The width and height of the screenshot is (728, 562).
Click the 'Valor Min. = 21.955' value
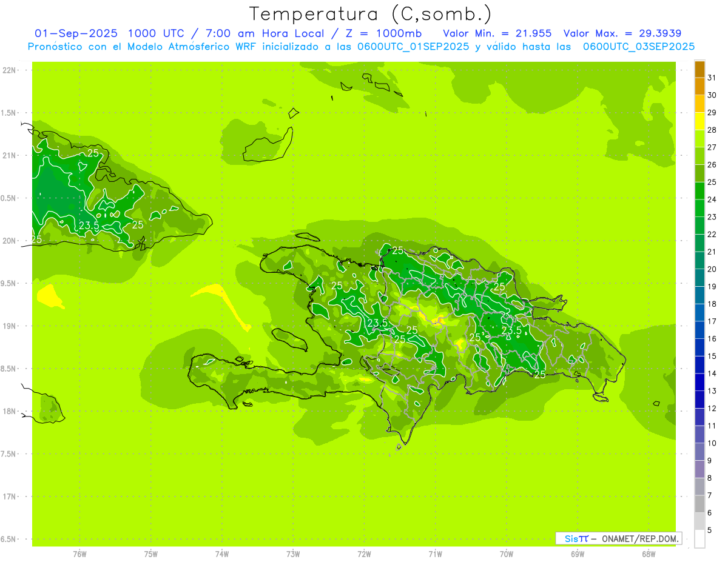point(497,33)
